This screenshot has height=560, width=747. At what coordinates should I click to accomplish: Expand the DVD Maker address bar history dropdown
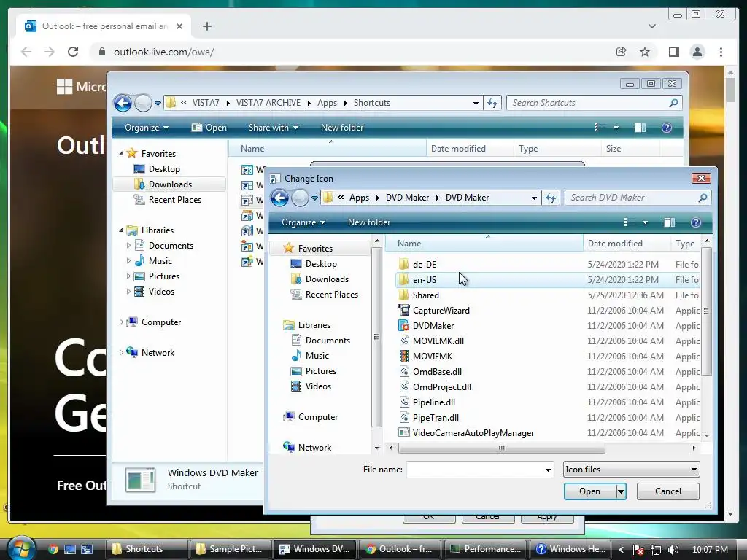[x=534, y=198]
